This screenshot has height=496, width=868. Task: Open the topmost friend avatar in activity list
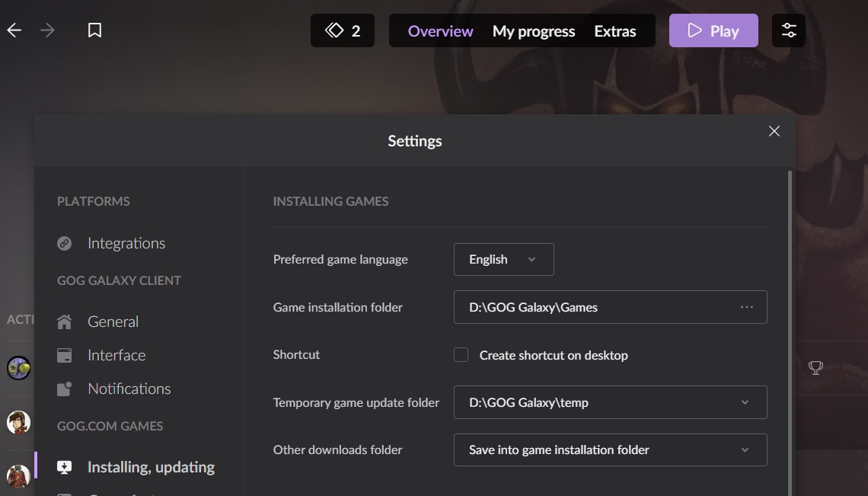pos(18,368)
